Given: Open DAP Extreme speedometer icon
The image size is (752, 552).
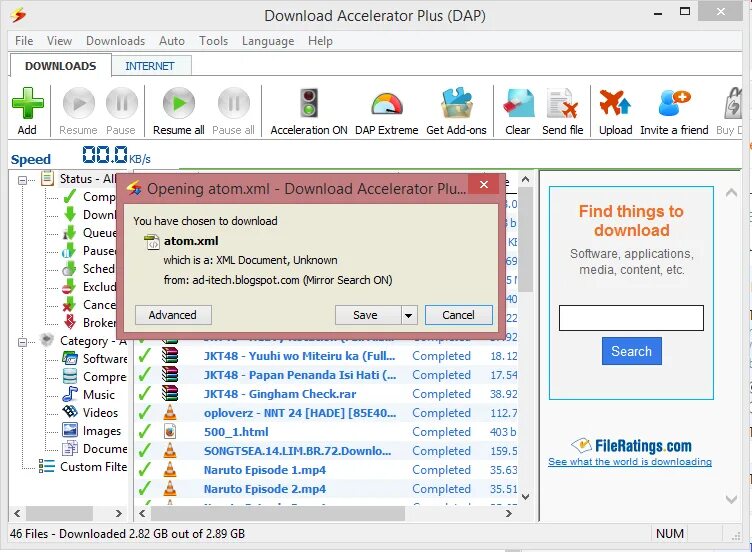Looking at the screenshot, I should pos(387,104).
